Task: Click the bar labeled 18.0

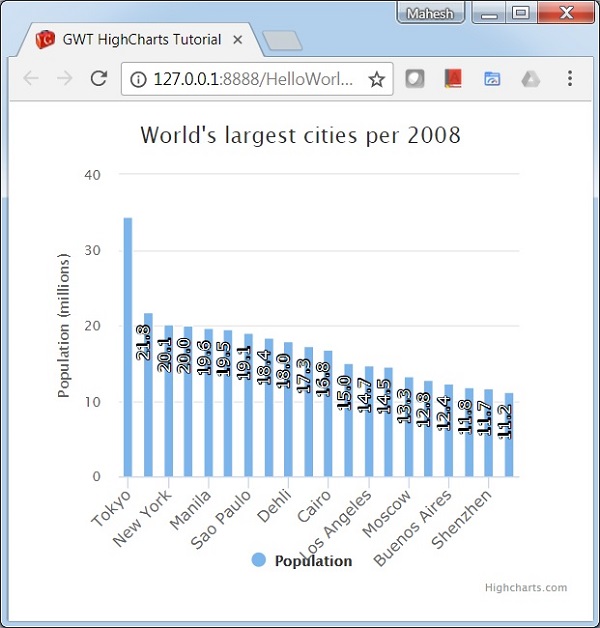Action: 288,409
